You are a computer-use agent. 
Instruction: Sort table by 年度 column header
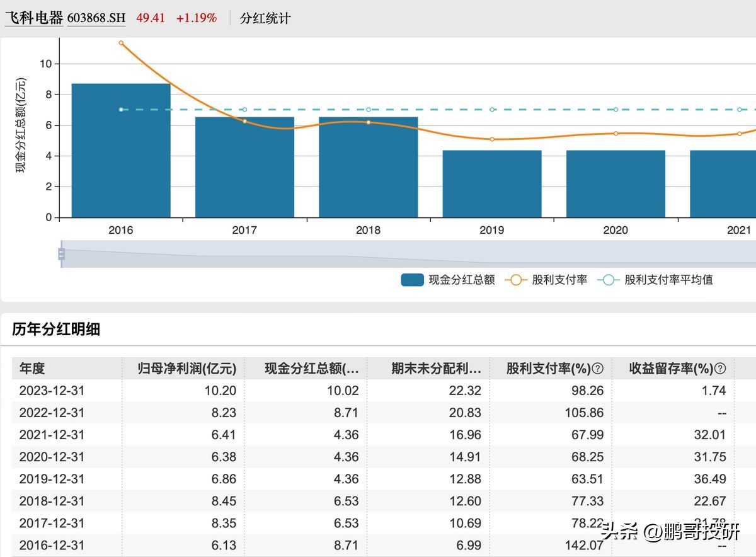tap(32, 369)
